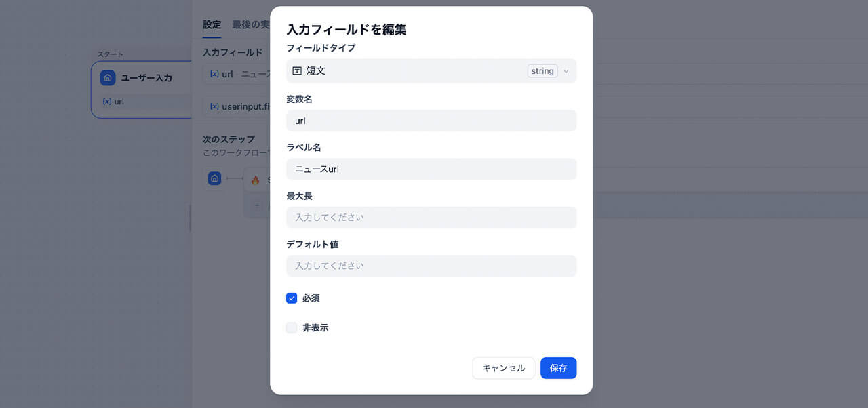Click the キャンセル cancel button
The width and height of the screenshot is (868, 408).
coord(503,368)
